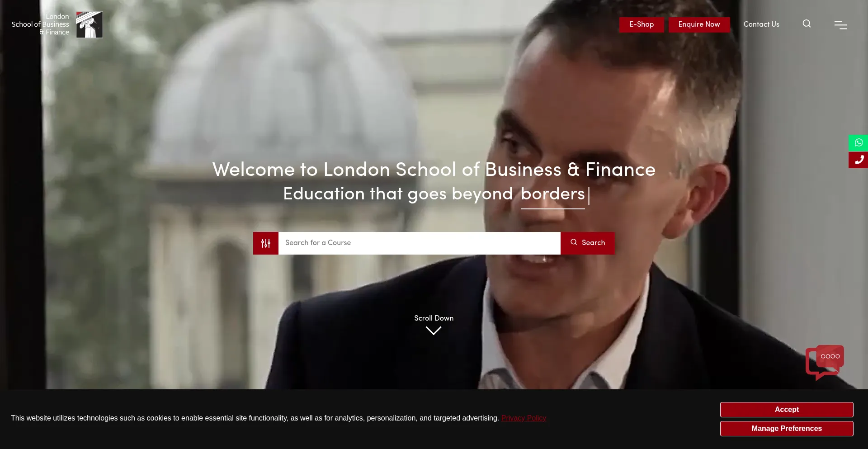This screenshot has height=449, width=868.
Task: Click the red phone call side button
Action: [x=859, y=160]
